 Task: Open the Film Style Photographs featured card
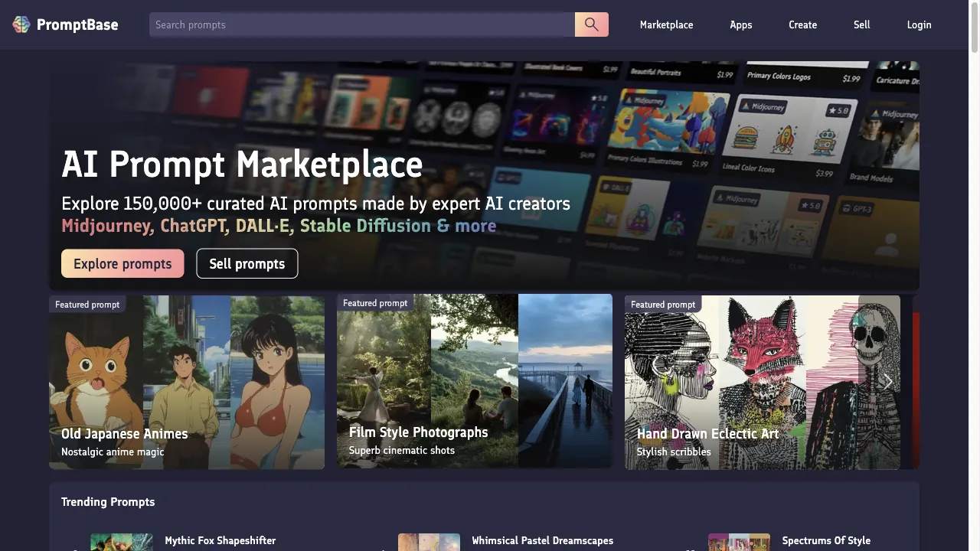click(x=475, y=381)
